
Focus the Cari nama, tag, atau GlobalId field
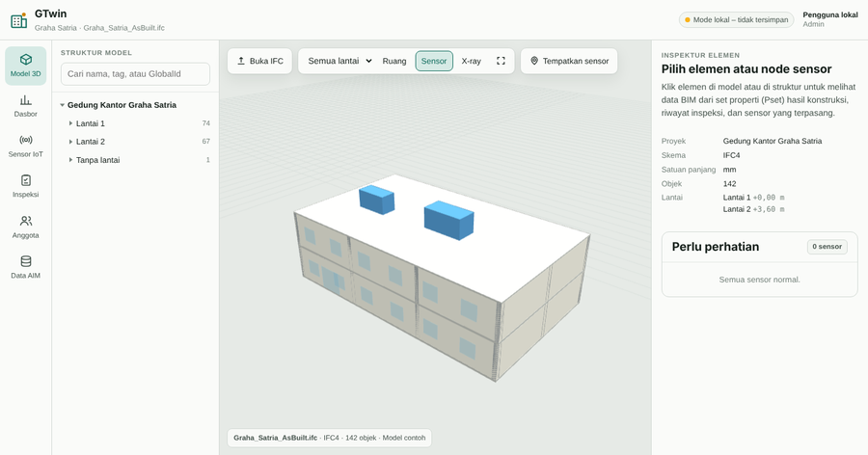135,73
